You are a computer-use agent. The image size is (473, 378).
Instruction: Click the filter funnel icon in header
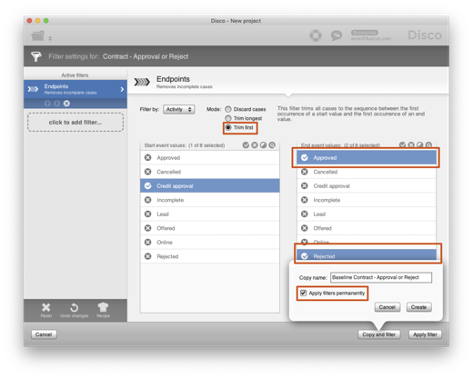(36, 56)
